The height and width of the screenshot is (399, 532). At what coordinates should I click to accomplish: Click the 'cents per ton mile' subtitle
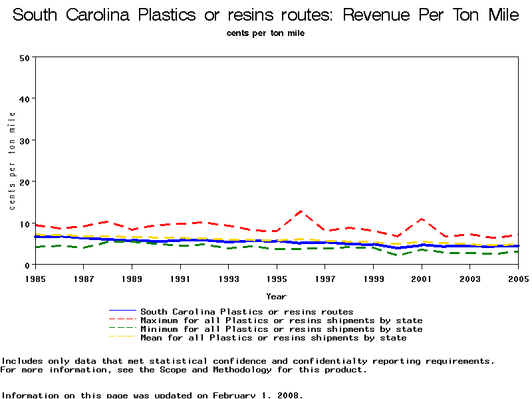coord(266,33)
